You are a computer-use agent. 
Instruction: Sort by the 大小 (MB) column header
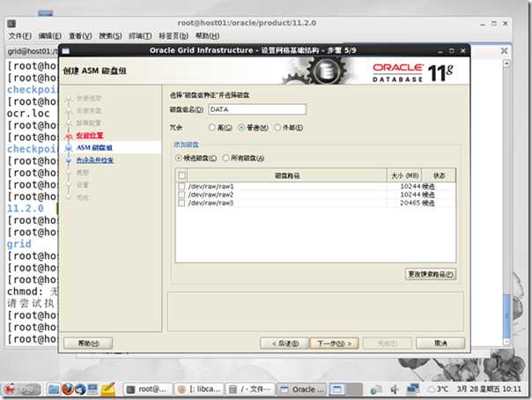click(404, 175)
